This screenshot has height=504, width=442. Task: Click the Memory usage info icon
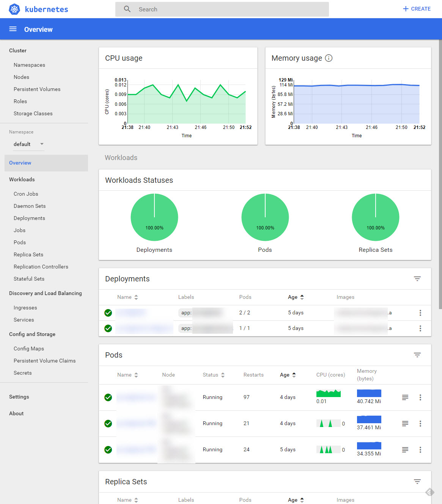click(x=329, y=58)
